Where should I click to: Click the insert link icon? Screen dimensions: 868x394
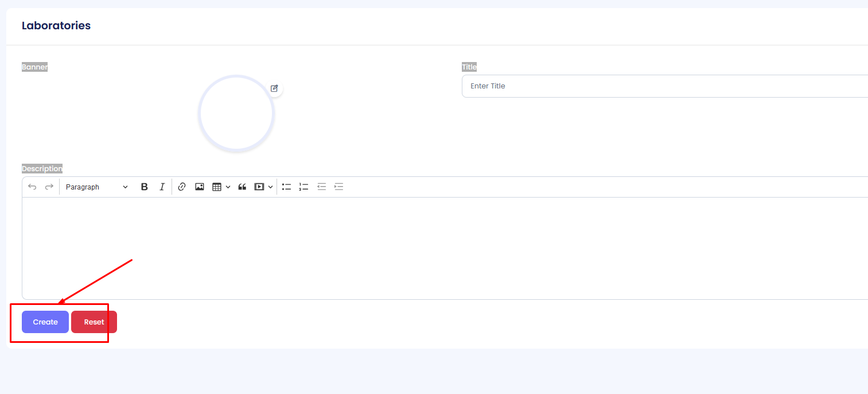click(182, 187)
